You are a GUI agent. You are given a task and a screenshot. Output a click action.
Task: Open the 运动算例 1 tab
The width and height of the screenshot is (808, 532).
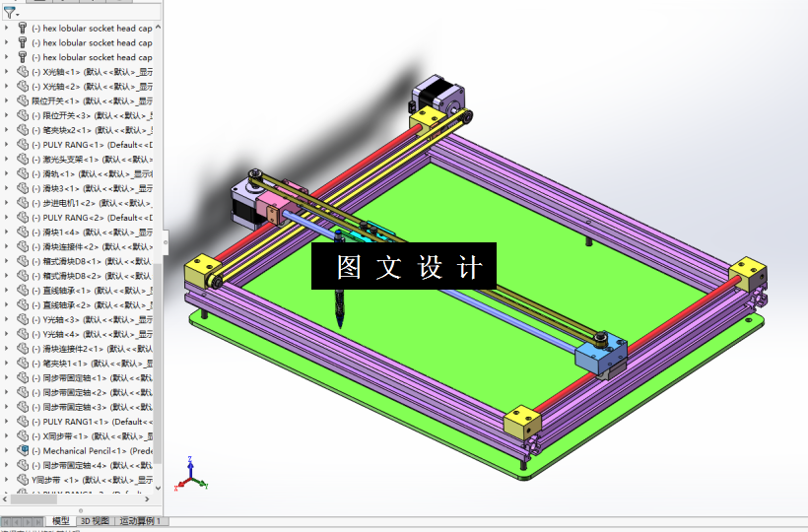[140, 521]
